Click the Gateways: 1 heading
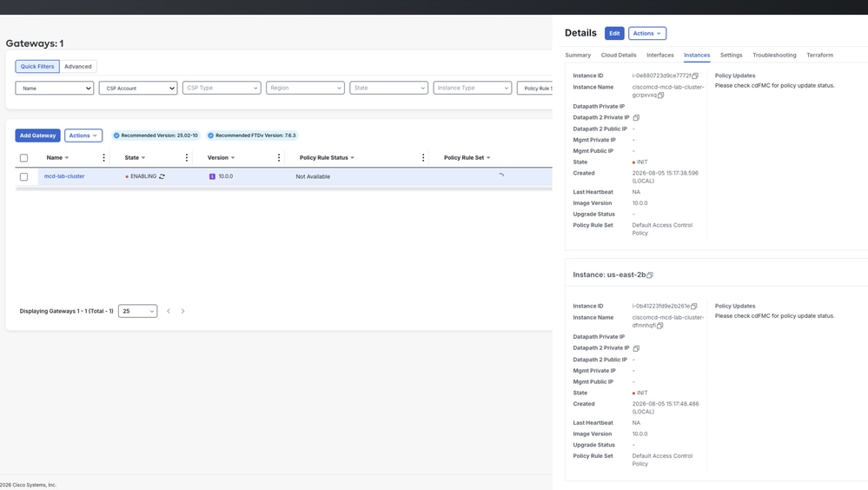Screen dimensions: 868x490 tap(35, 43)
